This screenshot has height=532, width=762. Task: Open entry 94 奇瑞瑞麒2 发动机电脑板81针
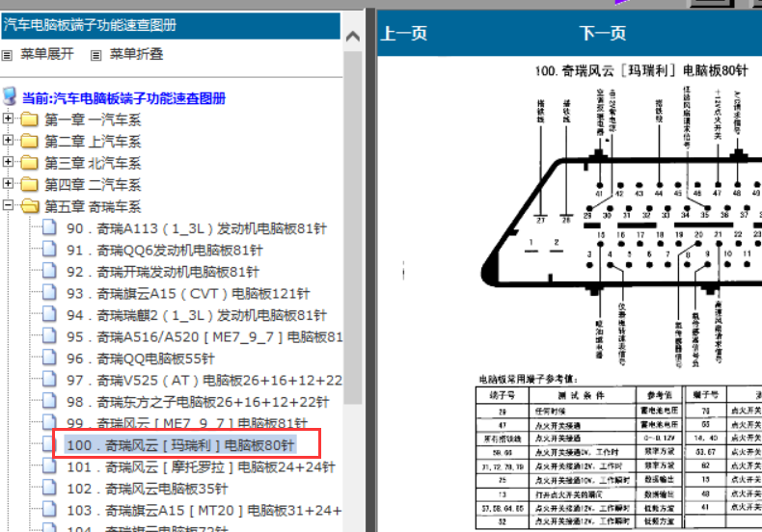[x=197, y=315]
